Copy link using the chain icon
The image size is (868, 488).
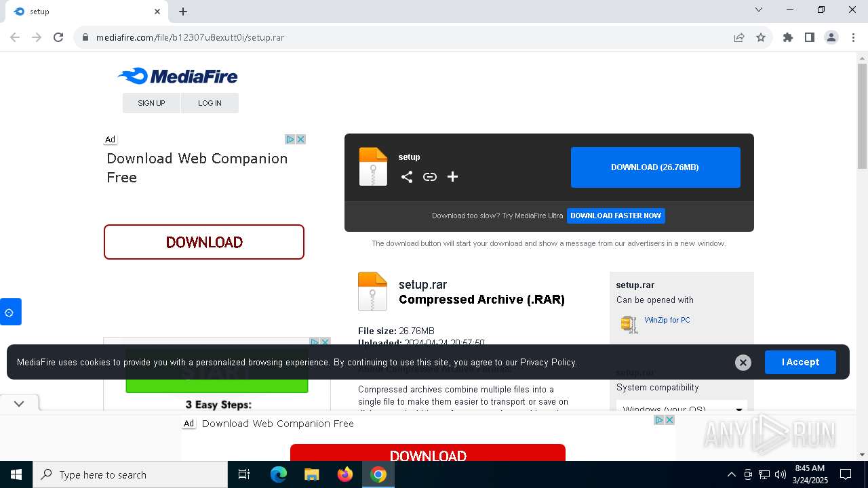430,177
